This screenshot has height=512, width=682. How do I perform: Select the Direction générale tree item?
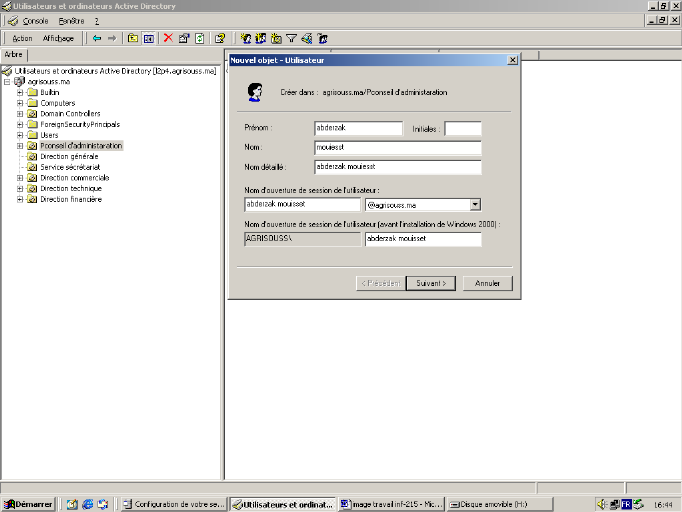pos(69,157)
